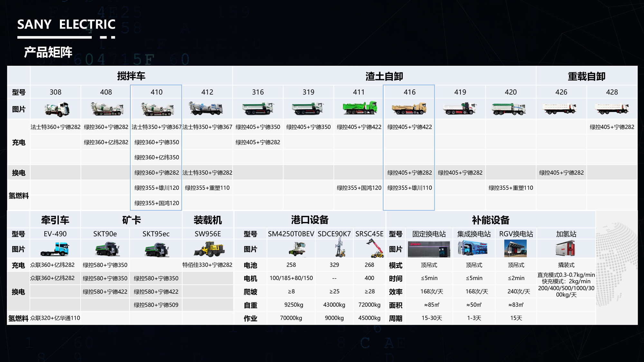Click the dump truck image under model 420
The width and height of the screenshot is (644, 362).
coord(509,109)
